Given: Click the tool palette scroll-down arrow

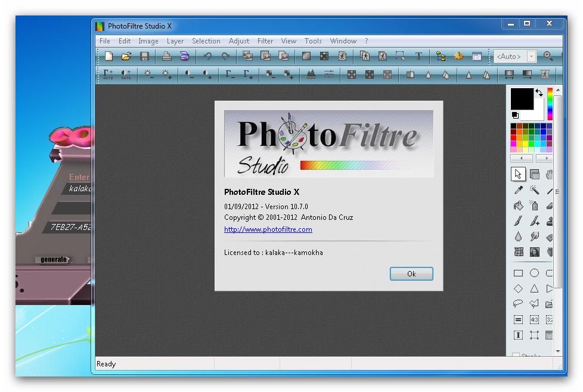Looking at the screenshot, I should click(558, 351).
